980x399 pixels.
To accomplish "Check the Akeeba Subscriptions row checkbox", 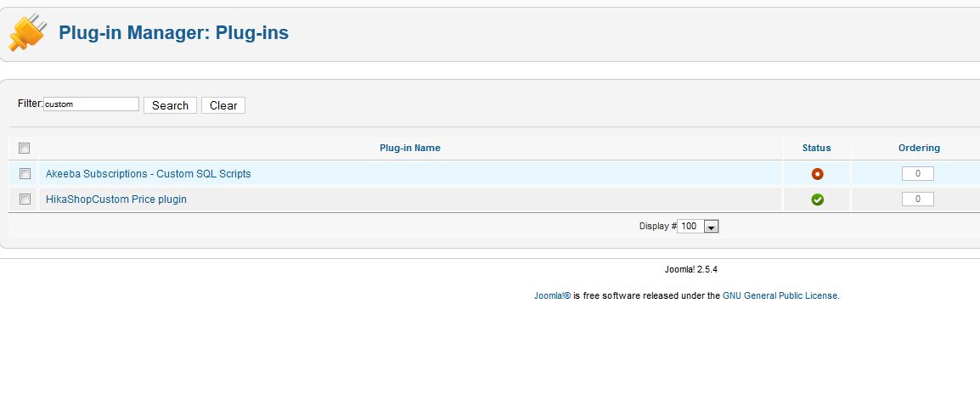I will pyautogui.click(x=25, y=174).
